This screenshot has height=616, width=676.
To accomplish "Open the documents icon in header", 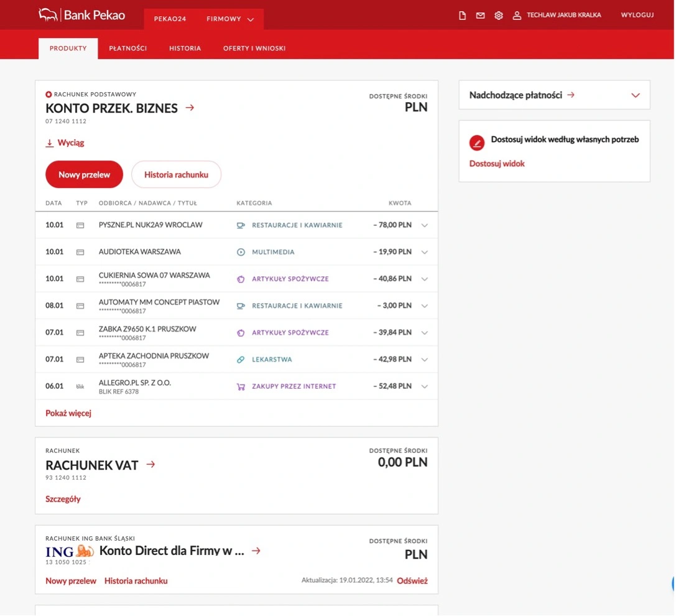I will pos(462,16).
